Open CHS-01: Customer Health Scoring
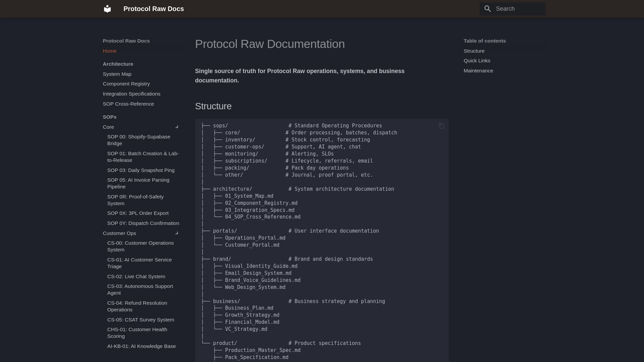 tap(137, 333)
